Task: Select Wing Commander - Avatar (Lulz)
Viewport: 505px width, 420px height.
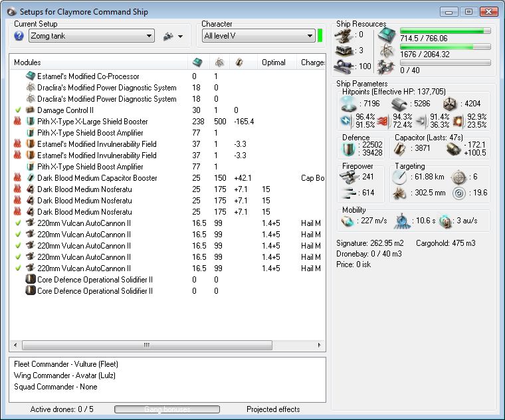Action: click(x=64, y=375)
